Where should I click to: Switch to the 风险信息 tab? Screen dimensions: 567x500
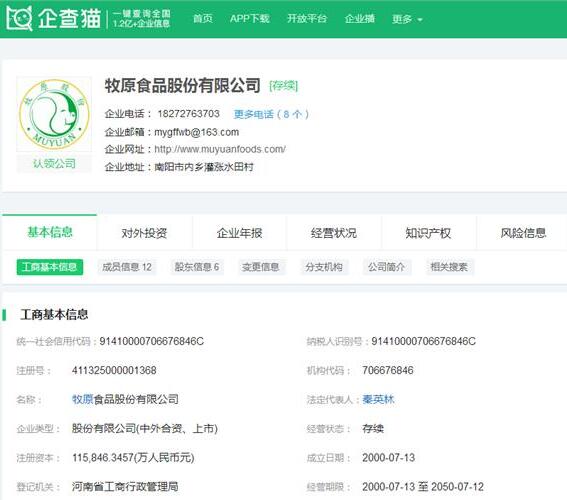click(x=523, y=233)
